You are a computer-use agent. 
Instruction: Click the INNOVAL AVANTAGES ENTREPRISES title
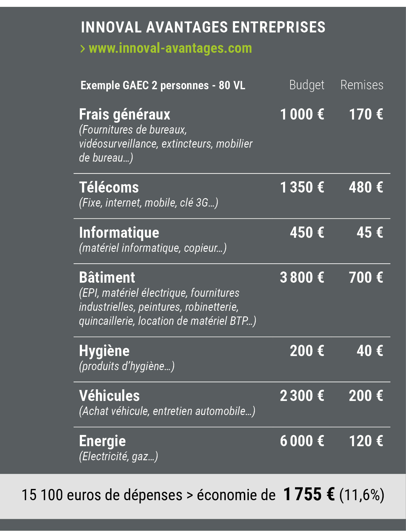pos(203,27)
